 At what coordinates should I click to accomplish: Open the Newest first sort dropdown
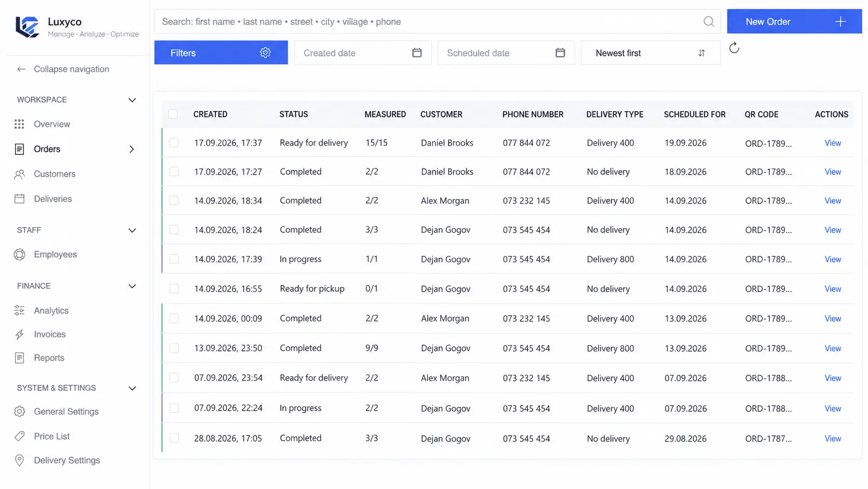point(650,52)
